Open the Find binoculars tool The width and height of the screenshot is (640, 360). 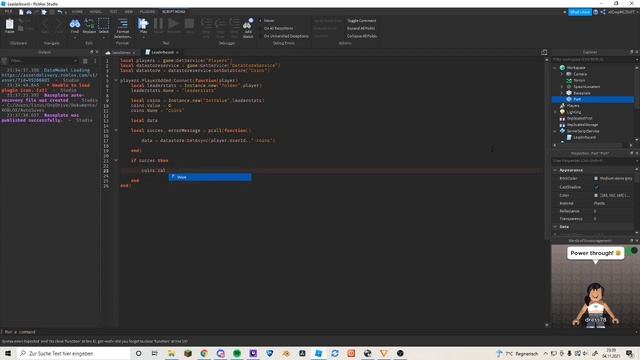click(75, 25)
